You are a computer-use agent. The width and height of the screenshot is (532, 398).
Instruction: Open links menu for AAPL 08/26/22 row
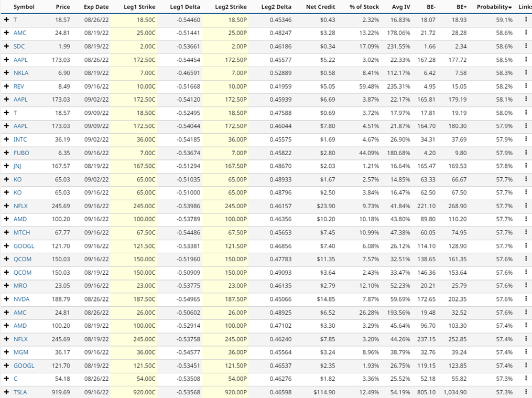coord(526,59)
